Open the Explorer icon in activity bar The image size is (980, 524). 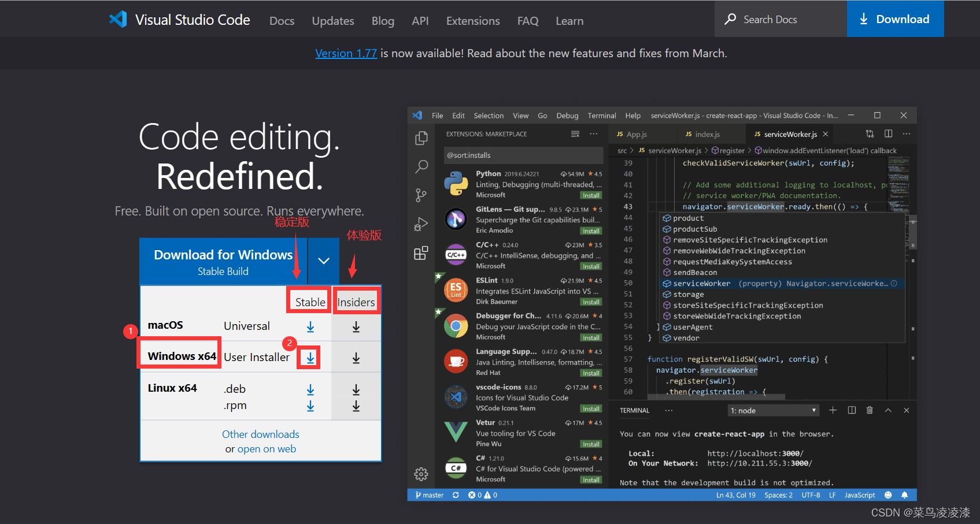click(x=421, y=138)
